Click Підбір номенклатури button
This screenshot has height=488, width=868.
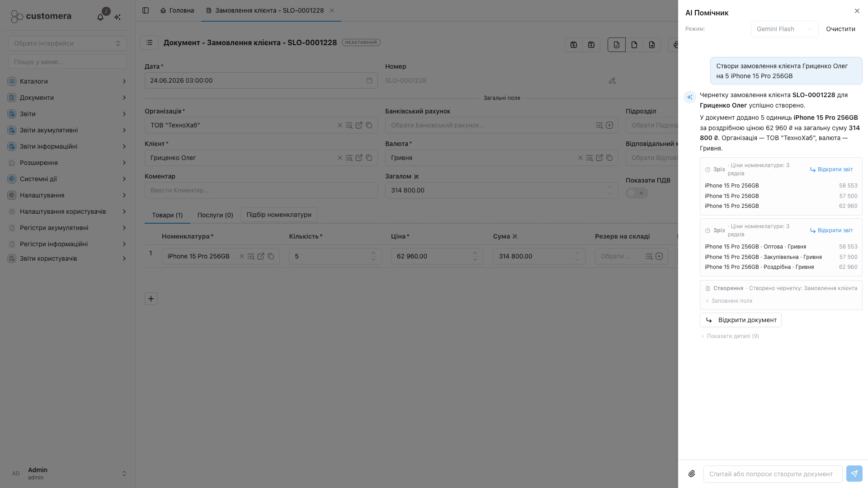pyautogui.click(x=279, y=215)
